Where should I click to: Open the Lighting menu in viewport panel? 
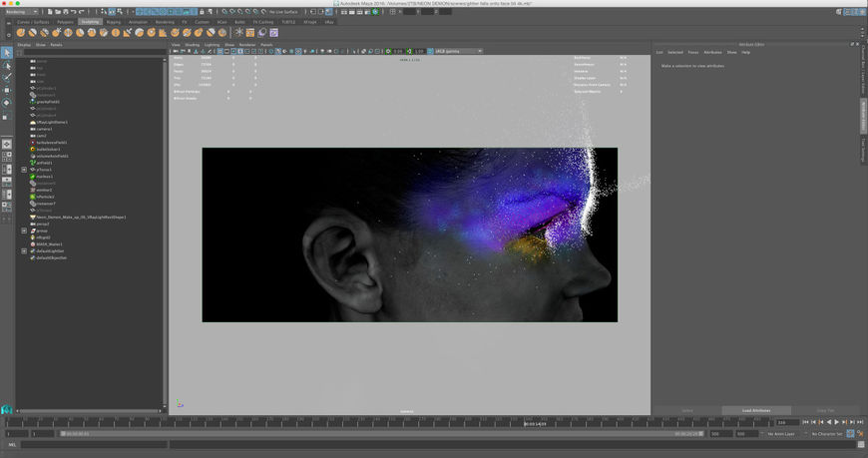point(213,44)
